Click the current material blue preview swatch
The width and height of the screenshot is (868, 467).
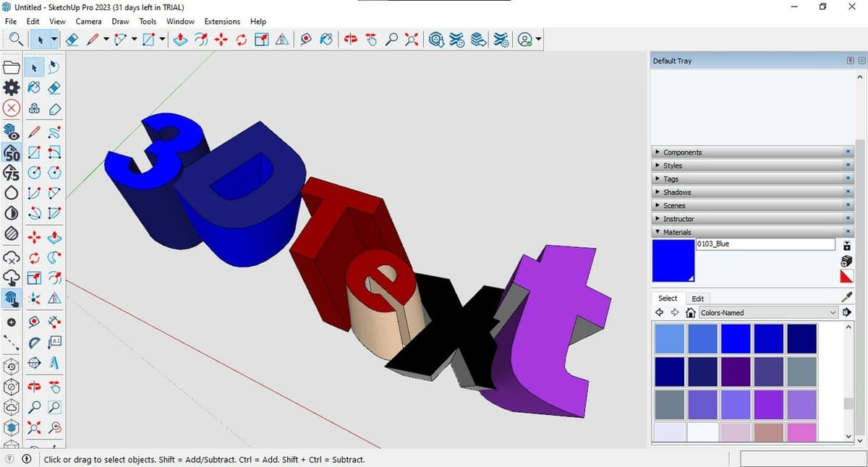tap(673, 261)
